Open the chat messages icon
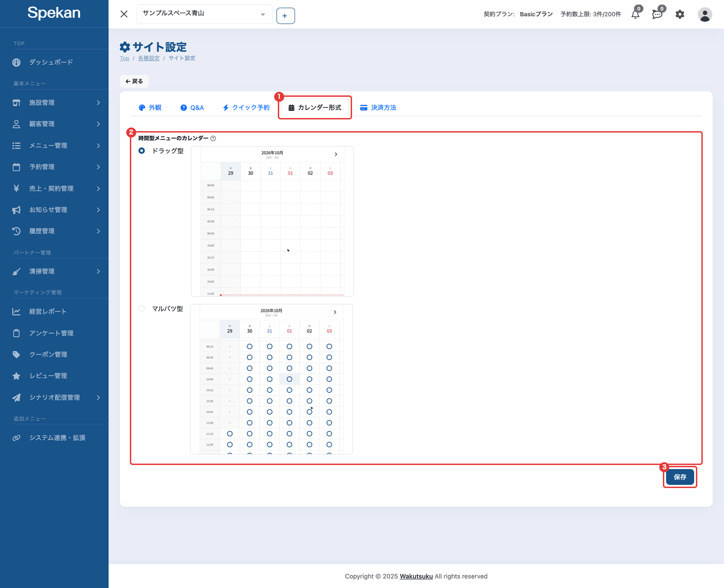Viewport: 724px width, 588px height. pyautogui.click(x=657, y=14)
